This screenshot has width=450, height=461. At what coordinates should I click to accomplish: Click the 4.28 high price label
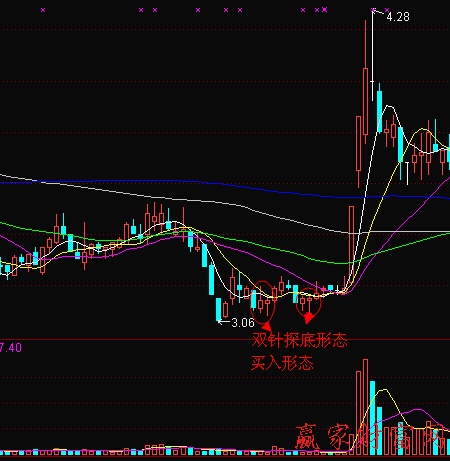point(398,17)
